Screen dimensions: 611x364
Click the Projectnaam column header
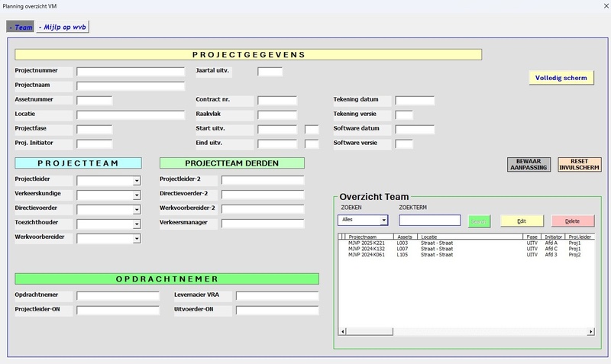click(369, 237)
